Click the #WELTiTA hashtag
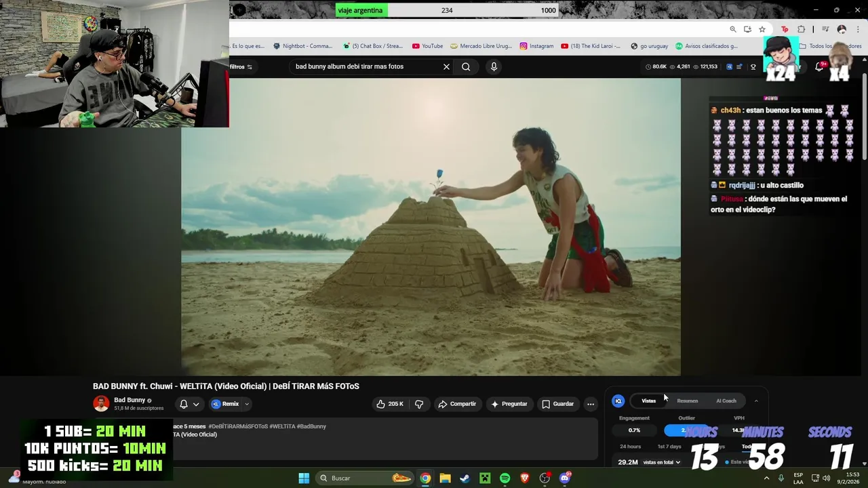868x488 pixels. [282, 426]
